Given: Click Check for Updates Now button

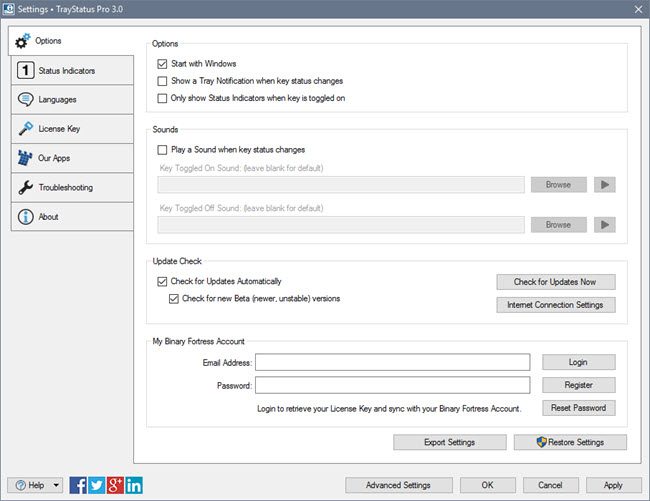Looking at the screenshot, I should click(556, 282).
